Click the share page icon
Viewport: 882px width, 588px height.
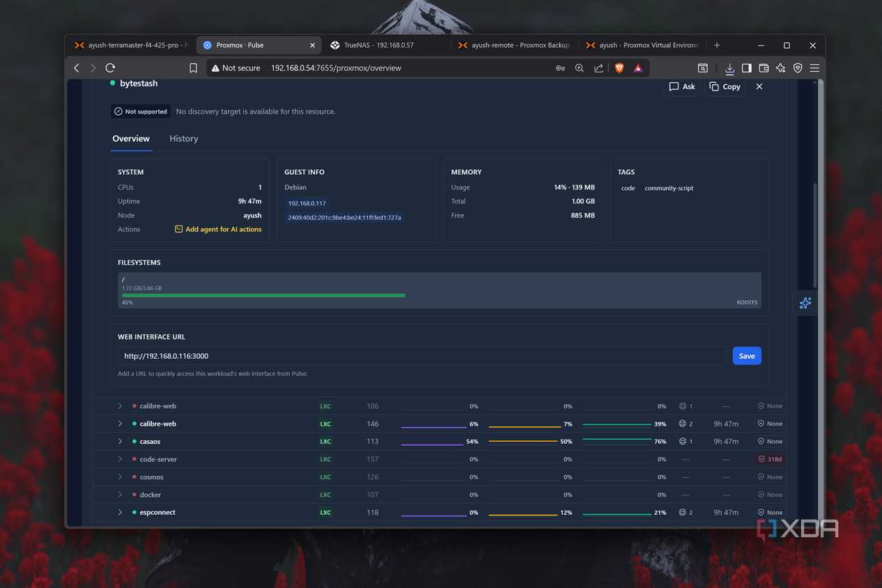tap(598, 68)
